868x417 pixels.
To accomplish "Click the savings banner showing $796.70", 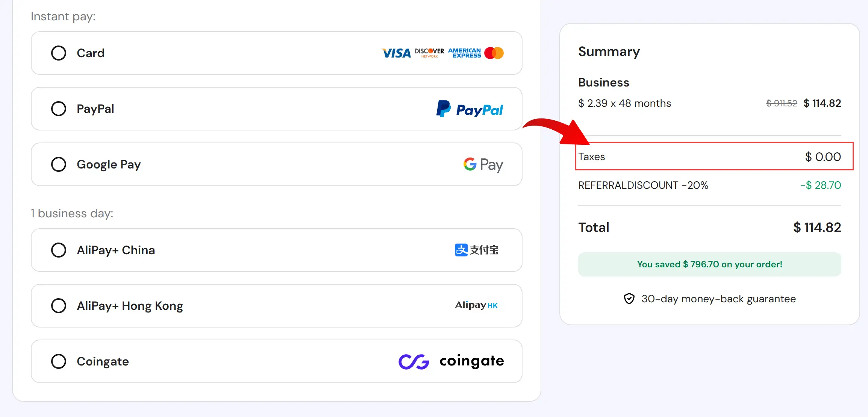I will coord(709,264).
